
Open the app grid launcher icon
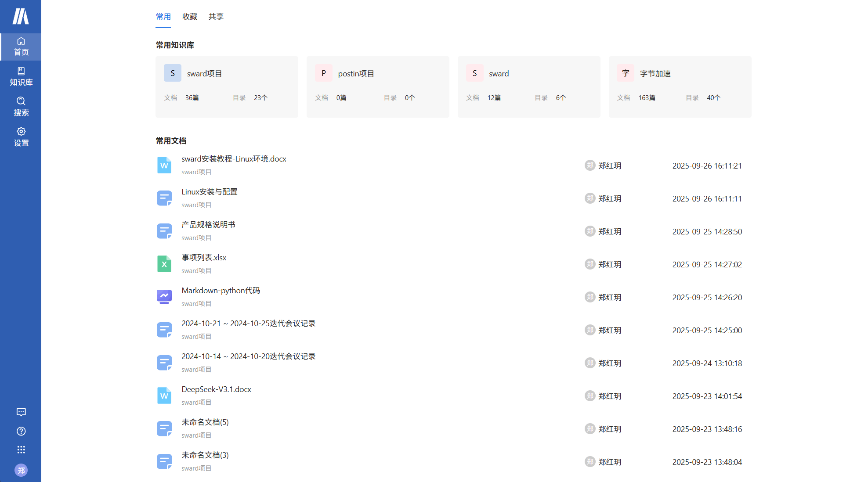tap(21, 450)
